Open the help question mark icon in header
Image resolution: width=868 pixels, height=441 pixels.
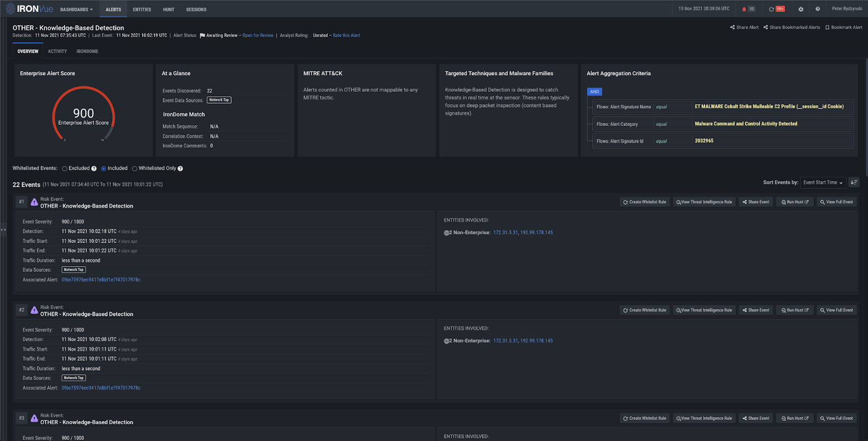coord(818,9)
